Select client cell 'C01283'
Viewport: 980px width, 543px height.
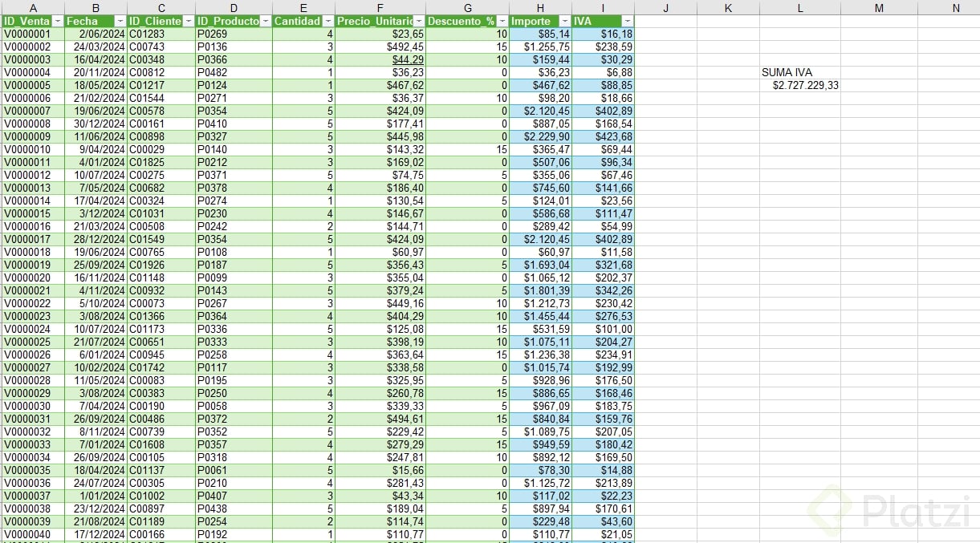(161, 34)
